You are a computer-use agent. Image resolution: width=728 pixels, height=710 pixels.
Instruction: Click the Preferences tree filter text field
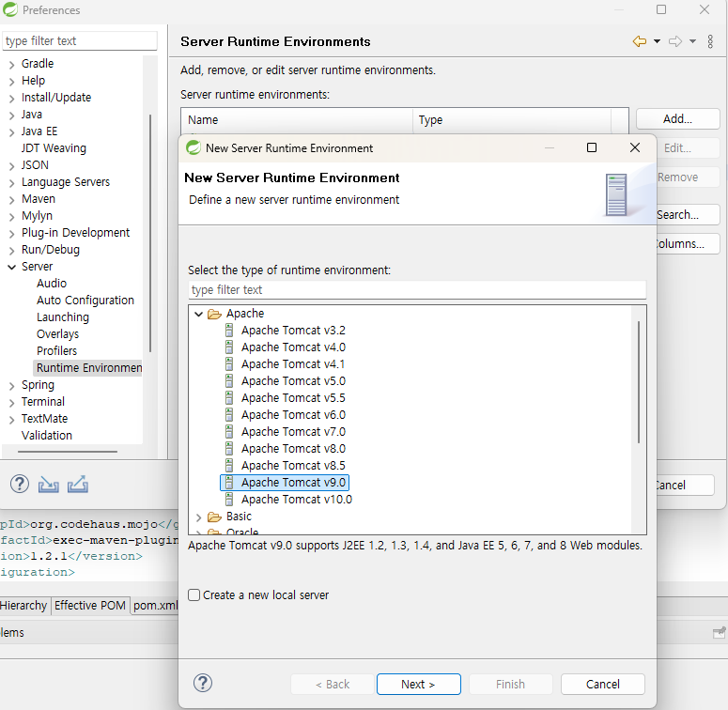pos(80,40)
